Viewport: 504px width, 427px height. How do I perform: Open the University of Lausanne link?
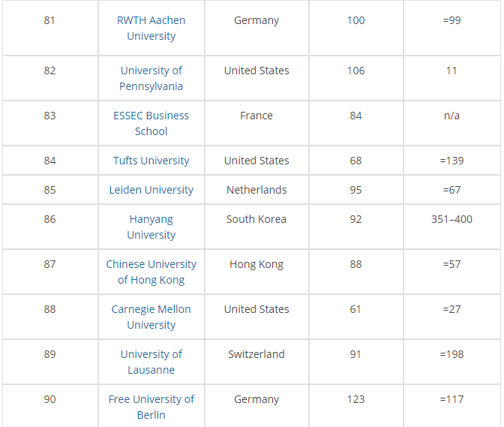click(x=151, y=362)
